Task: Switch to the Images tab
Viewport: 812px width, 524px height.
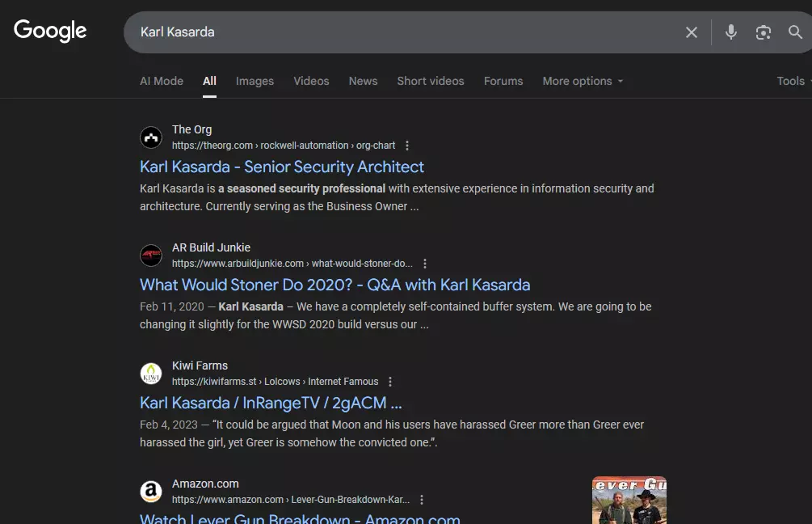Action: (x=255, y=82)
